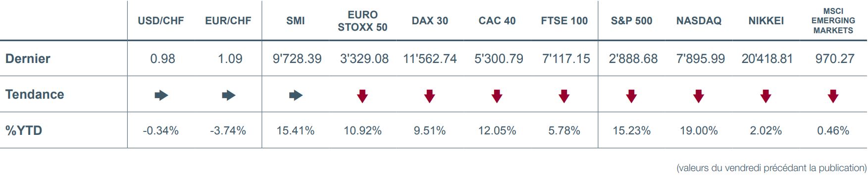Select the USD/CHF column header

pyautogui.click(x=161, y=21)
